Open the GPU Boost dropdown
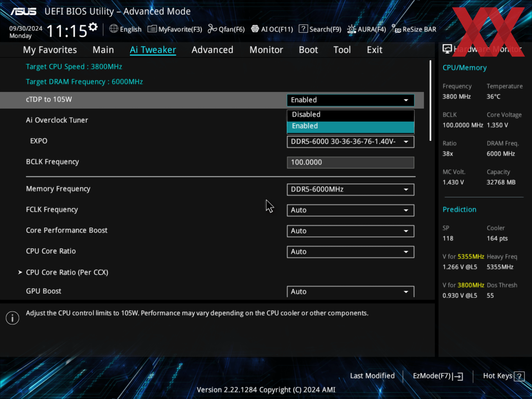This screenshot has width=532, height=399. tap(350, 291)
